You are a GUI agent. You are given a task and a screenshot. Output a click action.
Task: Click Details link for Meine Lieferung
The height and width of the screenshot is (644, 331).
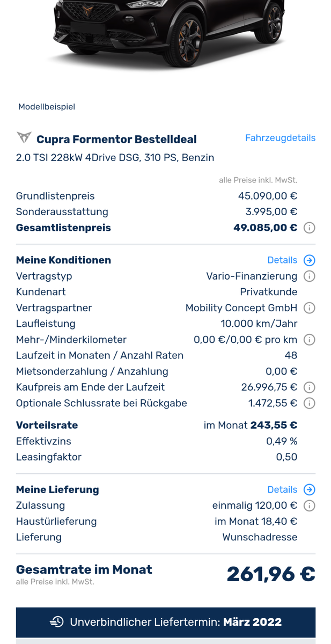pos(282,489)
